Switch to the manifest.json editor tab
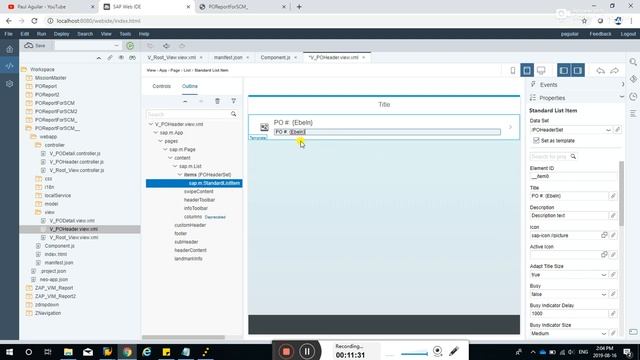Screen dimensions: 640x360 [x=228, y=58]
